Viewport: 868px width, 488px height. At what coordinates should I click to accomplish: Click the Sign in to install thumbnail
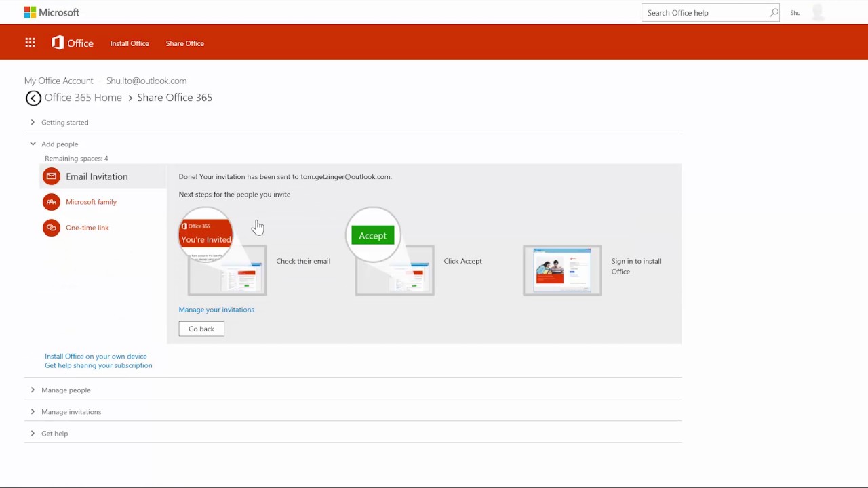tap(562, 270)
